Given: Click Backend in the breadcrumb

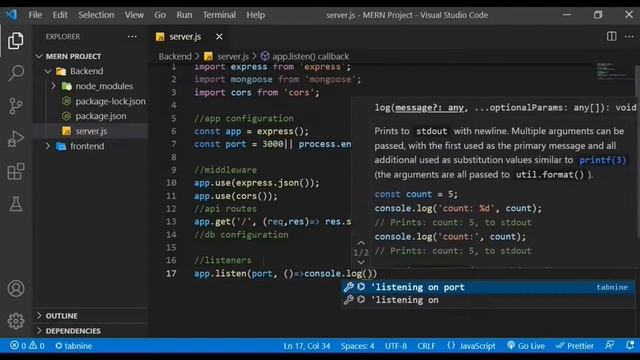Looking at the screenshot, I should [x=175, y=56].
